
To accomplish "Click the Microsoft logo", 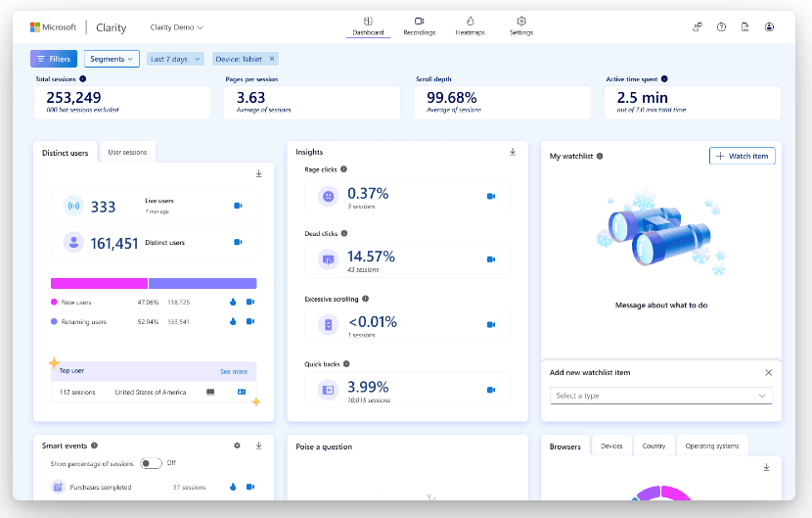I will pyautogui.click(x=54, y=27).
